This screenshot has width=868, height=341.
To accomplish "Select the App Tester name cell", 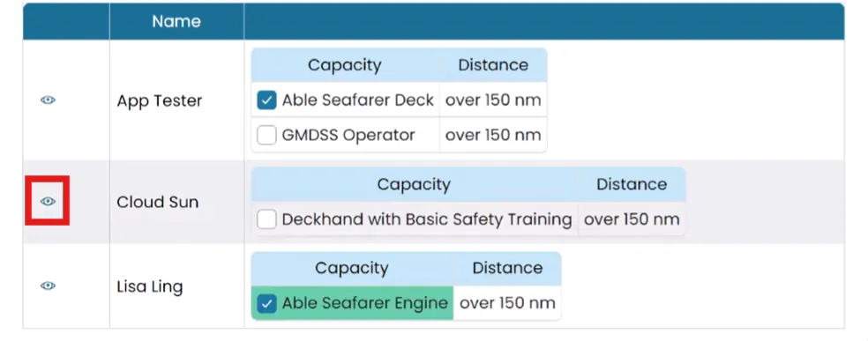I will click(159, 101).
